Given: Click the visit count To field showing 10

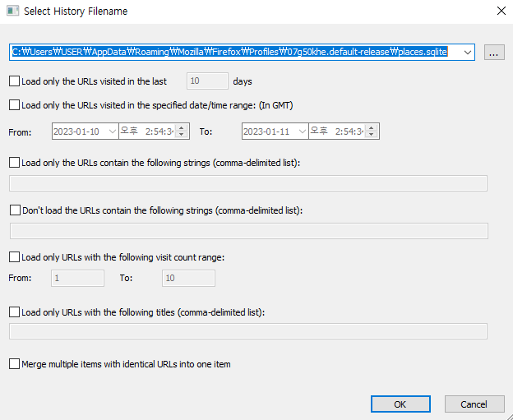Looking at the screenshot, I should click(x=188, y=278).
